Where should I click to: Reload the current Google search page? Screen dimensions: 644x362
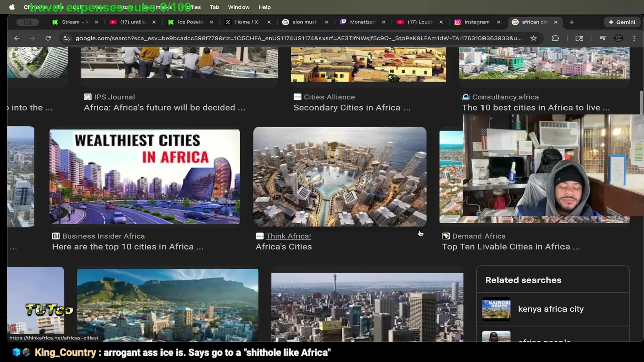click(48, 38)
